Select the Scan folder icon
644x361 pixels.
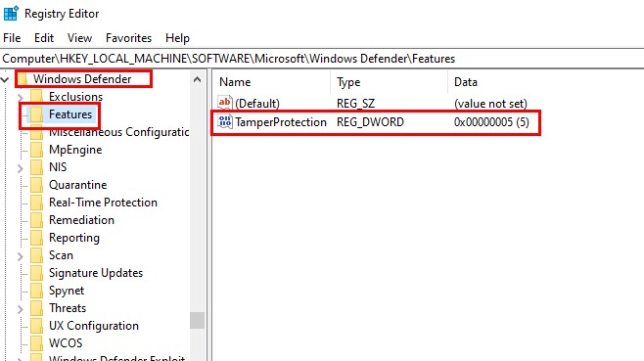tap(36, 255)
